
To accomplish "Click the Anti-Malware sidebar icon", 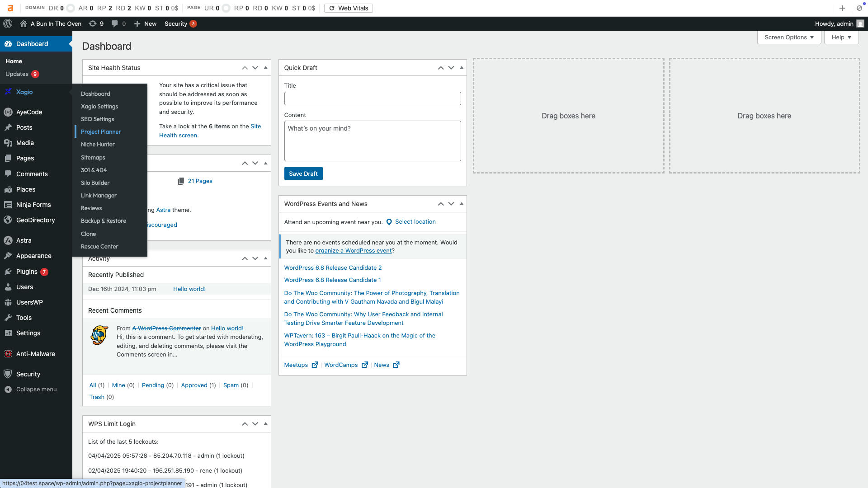I will click(8, 354).
